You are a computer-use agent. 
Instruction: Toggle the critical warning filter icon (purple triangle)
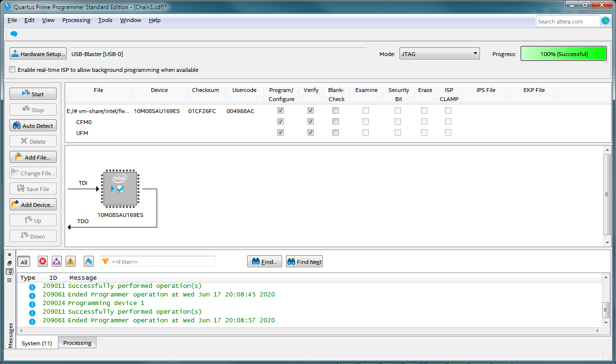pos(57,261)
